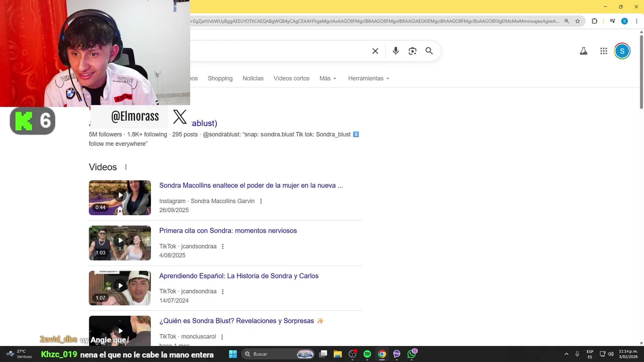The image size is (644, 362).
Task: Expand the Herramientas tools dropdown
Action: [x=369, y=78]
